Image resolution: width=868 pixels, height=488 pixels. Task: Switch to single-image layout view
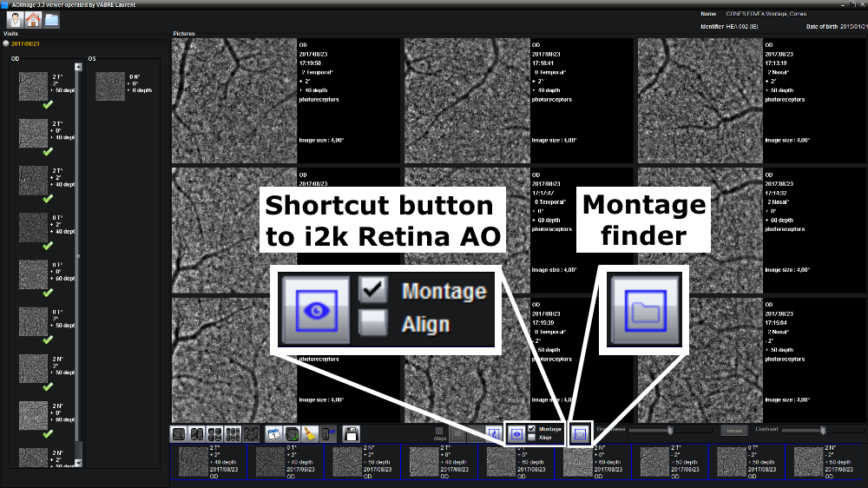pos(179,434)
